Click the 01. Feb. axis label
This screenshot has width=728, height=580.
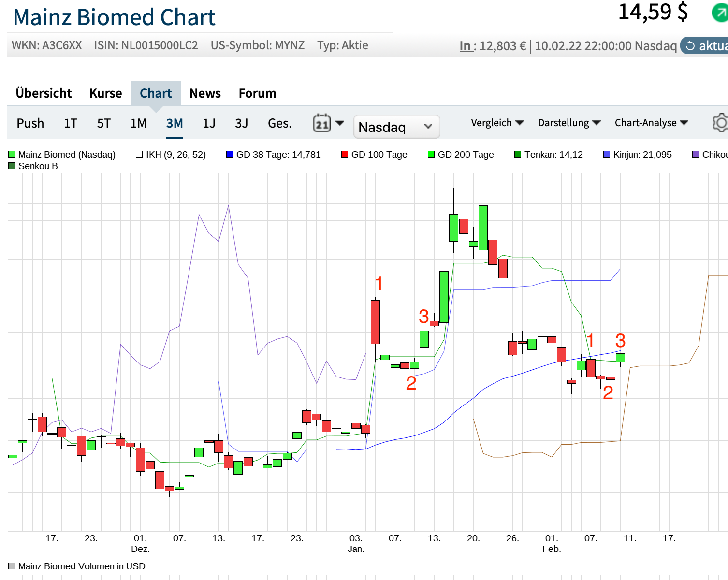[x=552, y=544]
